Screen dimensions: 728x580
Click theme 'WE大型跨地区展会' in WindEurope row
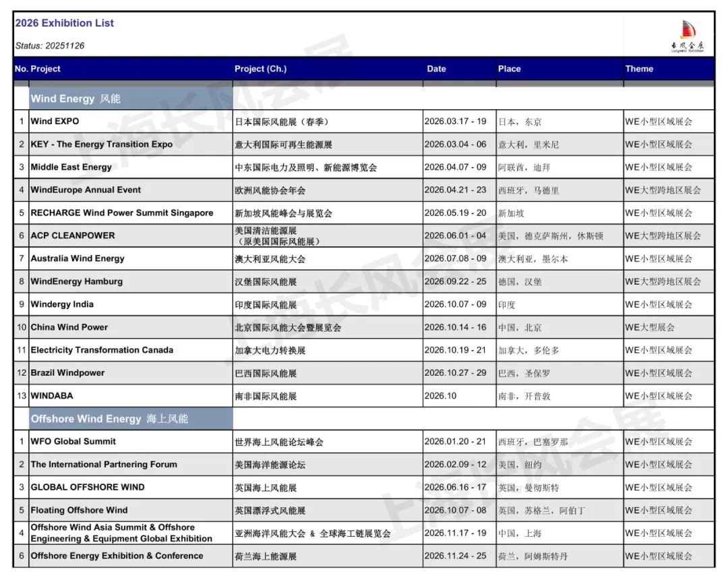(x=663, y=190)
